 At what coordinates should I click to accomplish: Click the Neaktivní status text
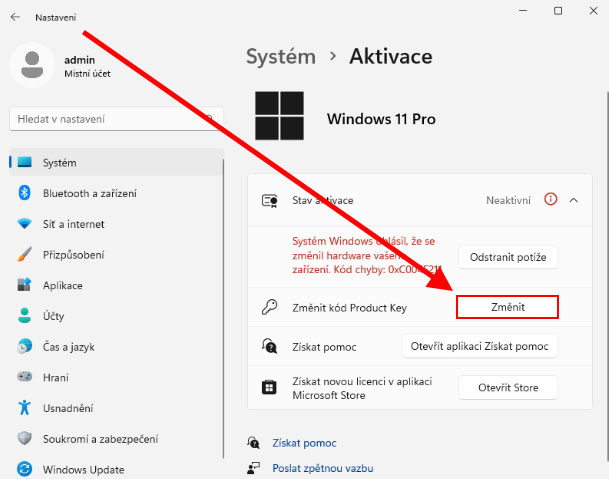point(508,200)
